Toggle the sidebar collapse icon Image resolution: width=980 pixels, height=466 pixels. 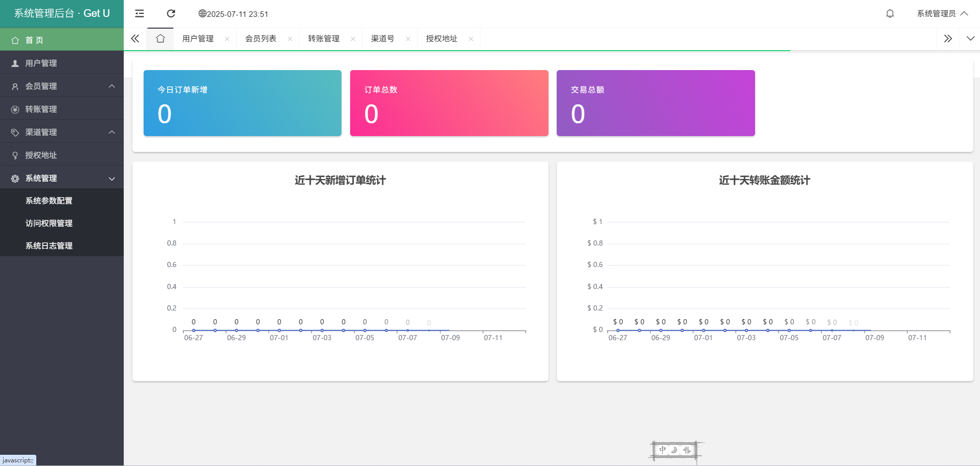coord(140,14)
